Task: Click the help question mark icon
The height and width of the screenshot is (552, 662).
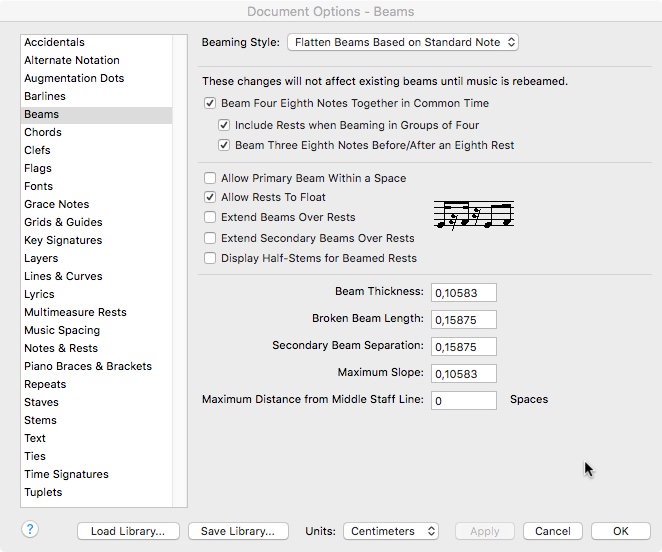Action: [x=30, y=530]
